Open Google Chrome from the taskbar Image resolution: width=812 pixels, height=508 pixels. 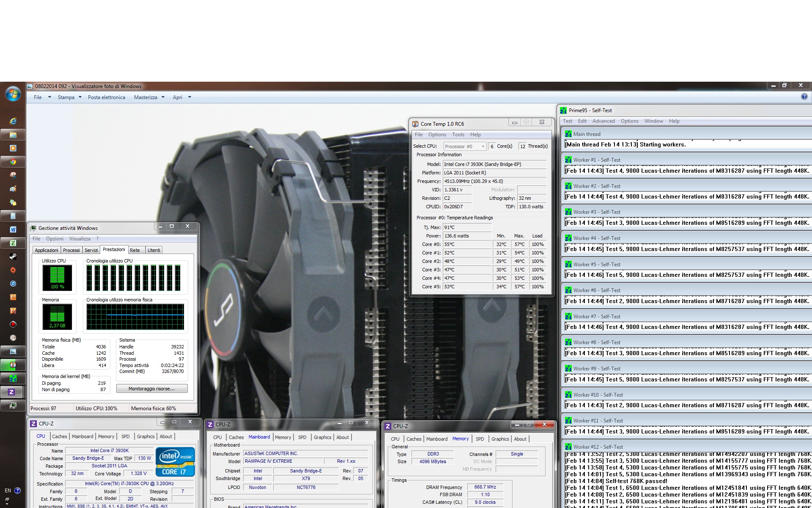(13, 162)
